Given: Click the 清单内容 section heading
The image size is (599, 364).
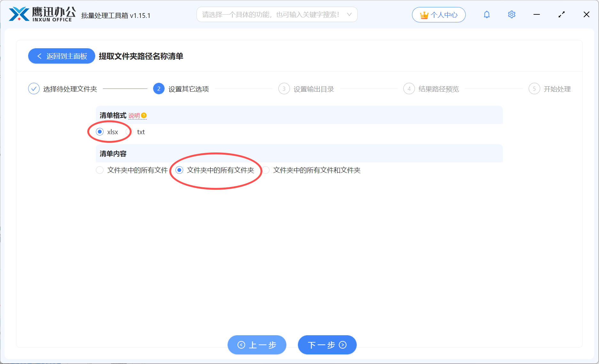Looking at the screenshot, I should (113, 154).
